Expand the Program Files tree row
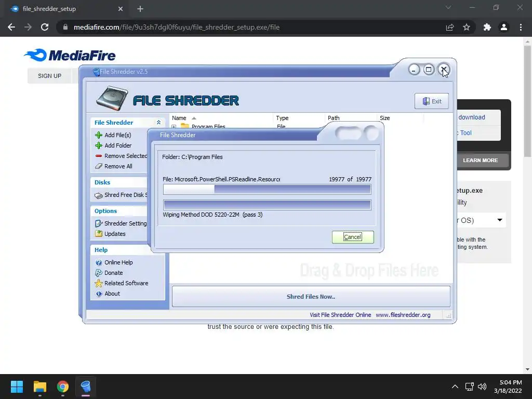 point(174,126)
